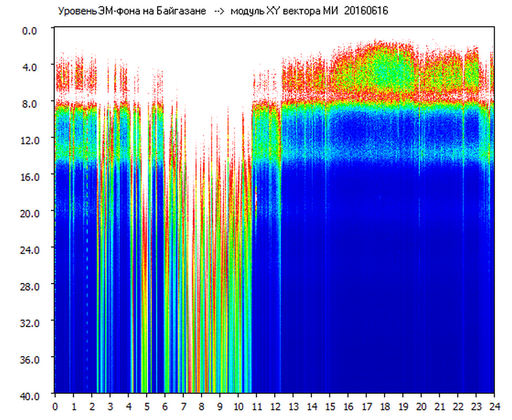512x420 pixels.
Task: Click the hour 12 tick label
Action: pos(275,406)
